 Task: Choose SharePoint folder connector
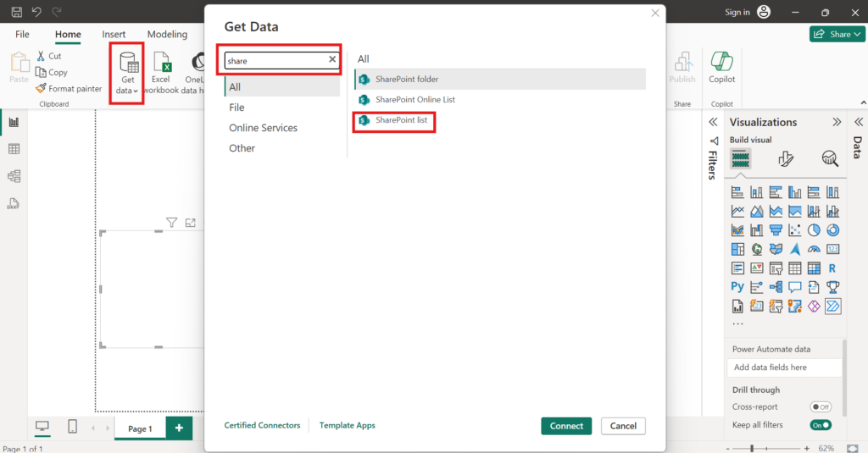tap(500, 79)
